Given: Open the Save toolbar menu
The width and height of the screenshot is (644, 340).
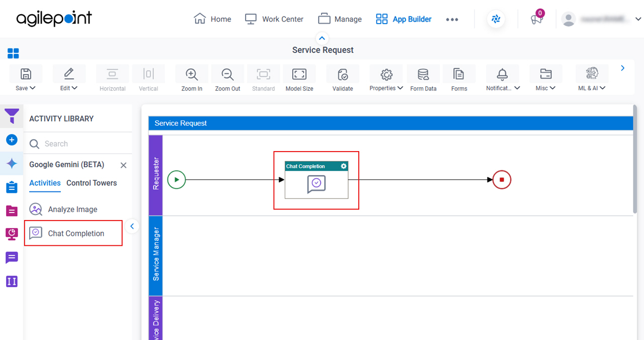Looking at the screenshot, I should pyautogui.click(x=26, y=79).
